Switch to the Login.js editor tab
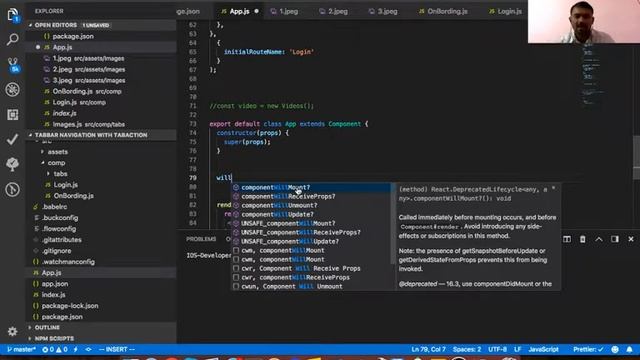Image resolution: width=640 pixels, height=360 pixels. (506, 11)
